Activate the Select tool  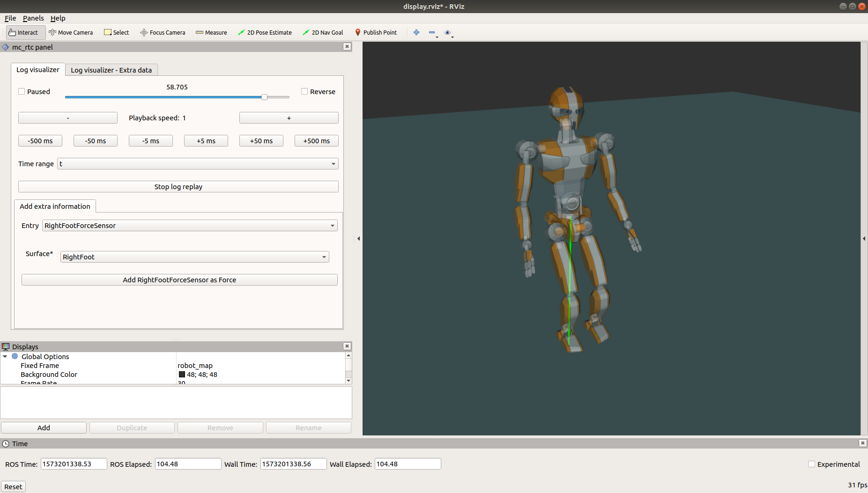click(x=116, y=32)
